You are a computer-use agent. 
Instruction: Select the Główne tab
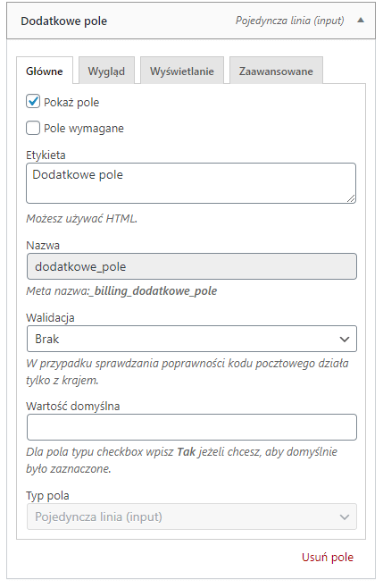click(45, 71)
